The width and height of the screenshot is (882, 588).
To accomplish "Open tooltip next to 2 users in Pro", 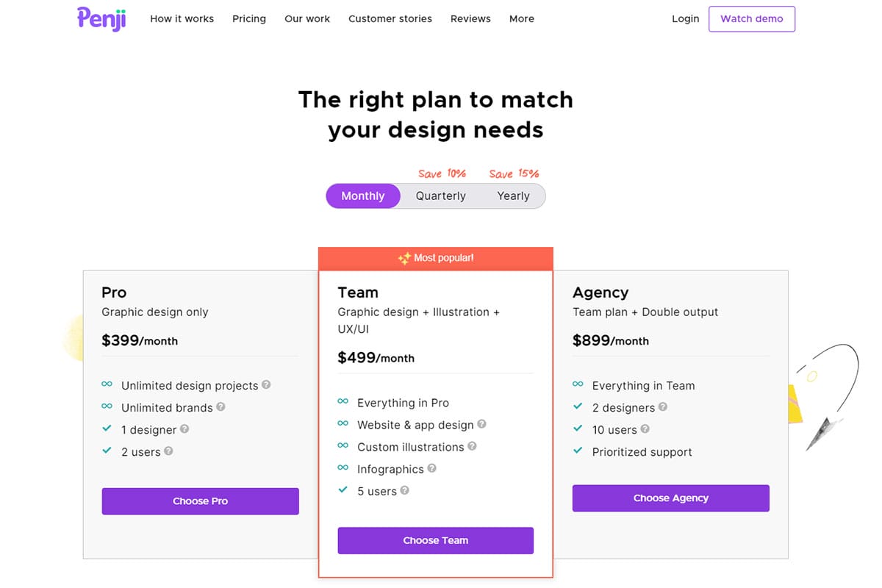I will 168,451.
